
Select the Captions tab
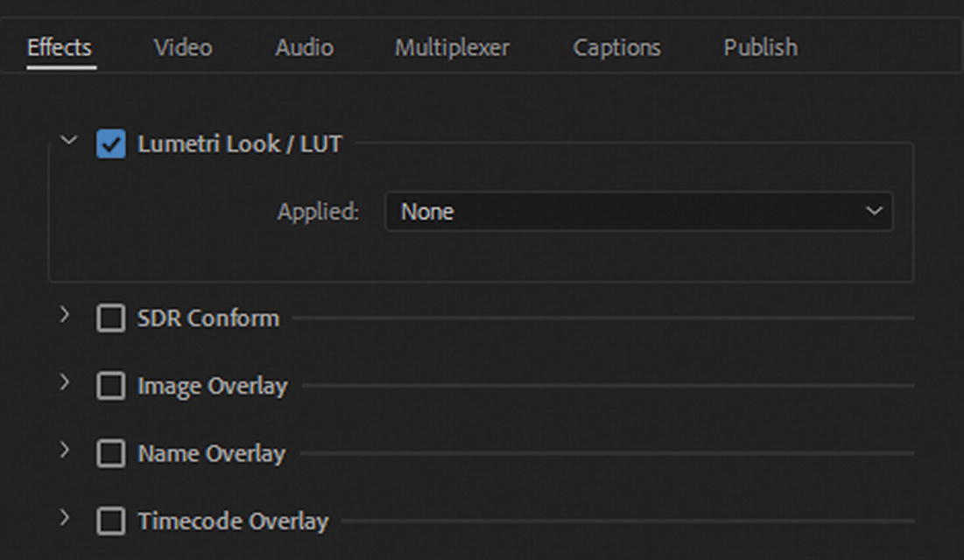[616, 47]
